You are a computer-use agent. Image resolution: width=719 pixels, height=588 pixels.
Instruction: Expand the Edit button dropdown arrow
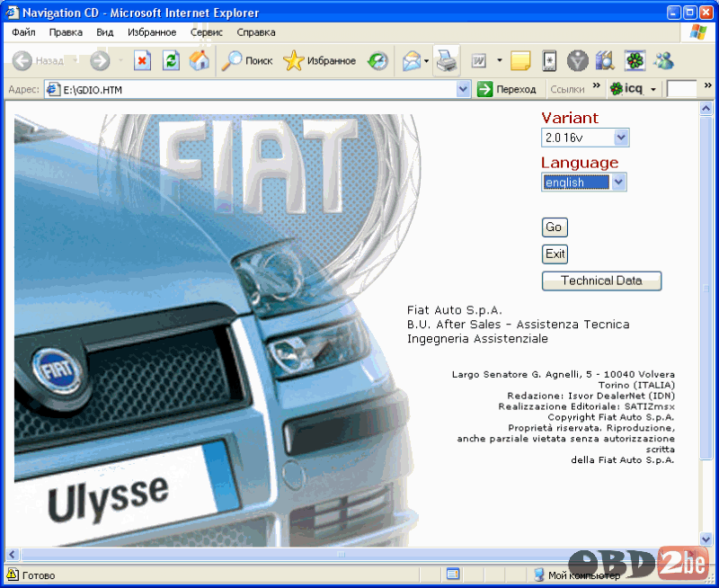[500, 60]
